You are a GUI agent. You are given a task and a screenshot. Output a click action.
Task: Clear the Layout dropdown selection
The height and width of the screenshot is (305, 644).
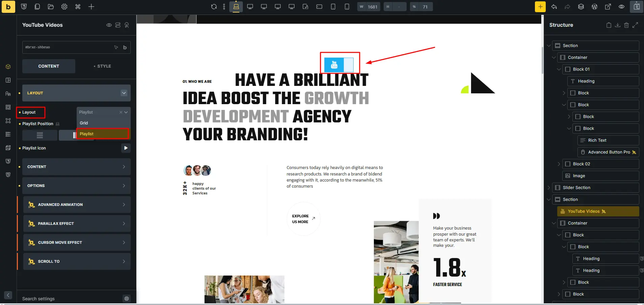pos(121,112)
